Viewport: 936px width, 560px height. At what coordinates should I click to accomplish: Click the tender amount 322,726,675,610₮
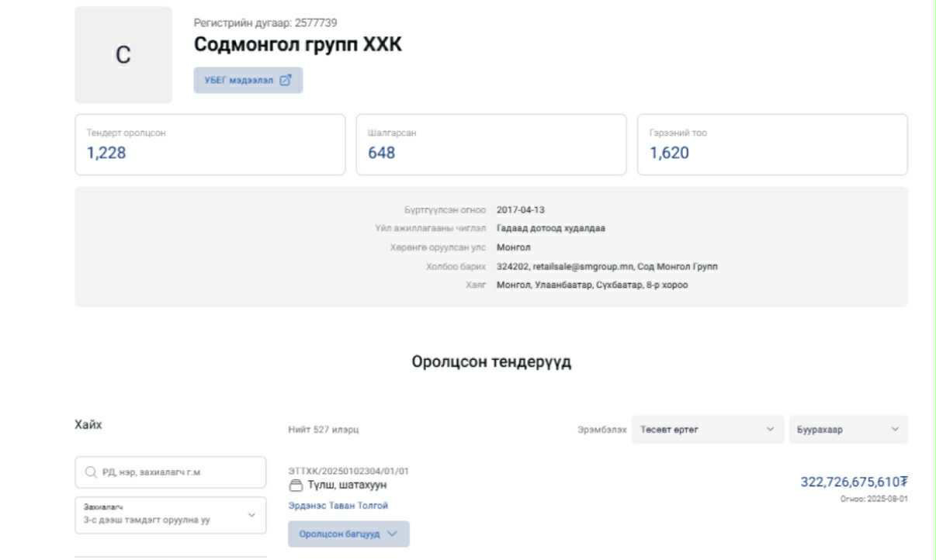854,482
